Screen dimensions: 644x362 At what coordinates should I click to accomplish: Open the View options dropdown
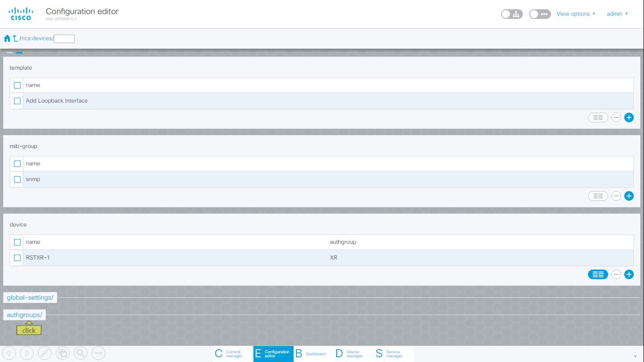coord(573,14)
